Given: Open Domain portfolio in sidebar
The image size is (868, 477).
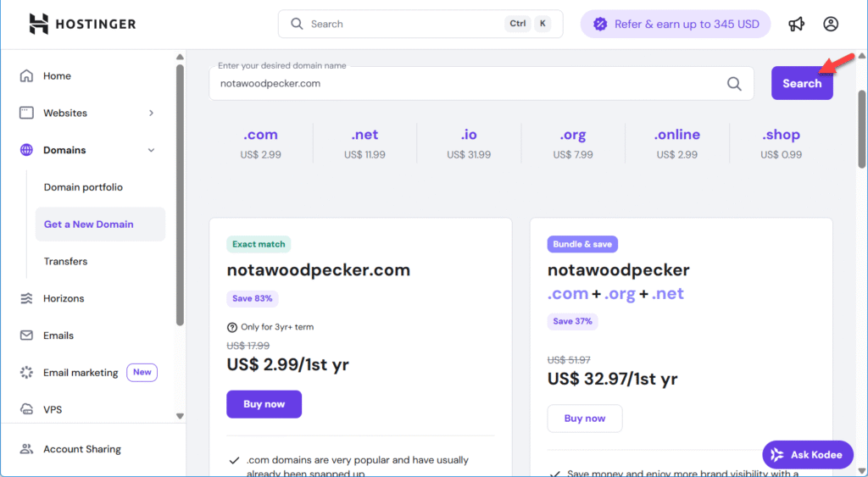Looking at the screenshot, I should (x=84, y=187).
